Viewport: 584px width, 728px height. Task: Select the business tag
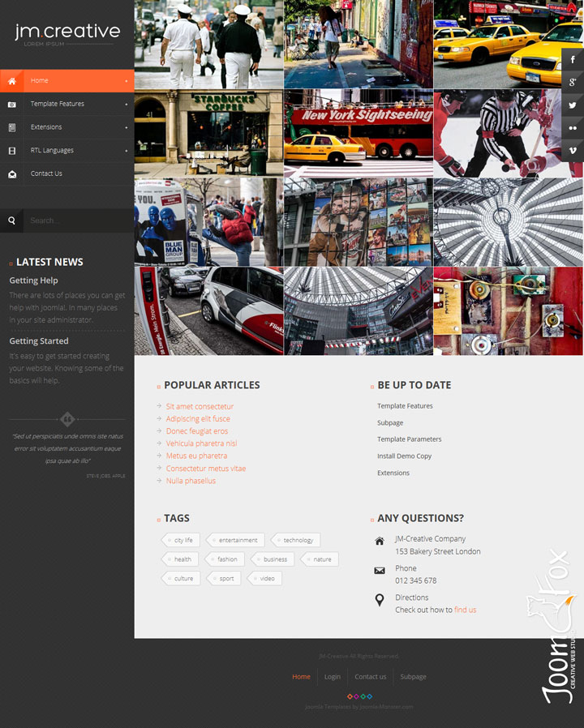coord(273,559)
